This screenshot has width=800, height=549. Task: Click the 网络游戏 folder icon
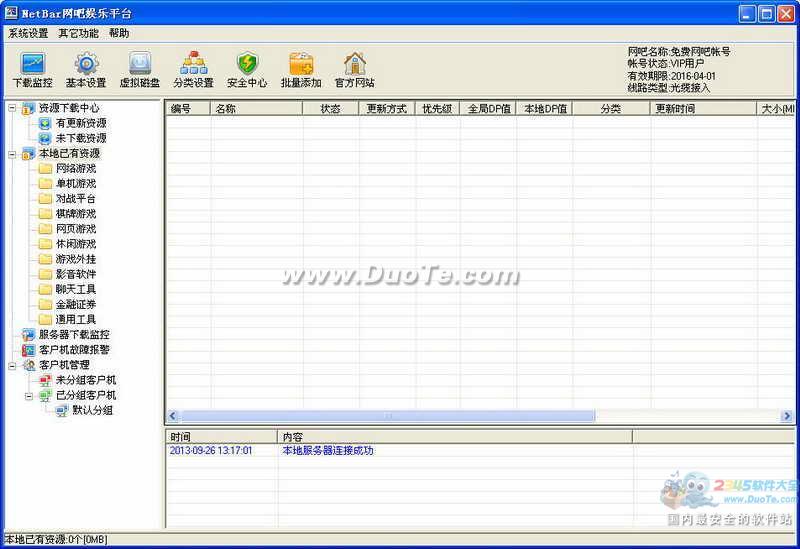coord(45,168)
